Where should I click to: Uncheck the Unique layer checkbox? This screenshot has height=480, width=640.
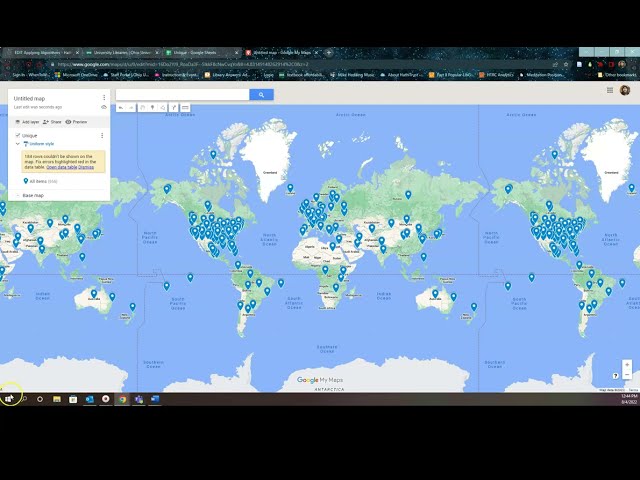point(18,135)
